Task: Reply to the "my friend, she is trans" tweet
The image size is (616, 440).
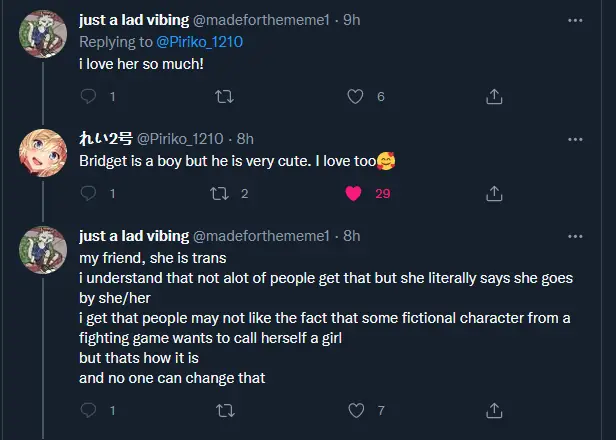Action: (88, 410)
